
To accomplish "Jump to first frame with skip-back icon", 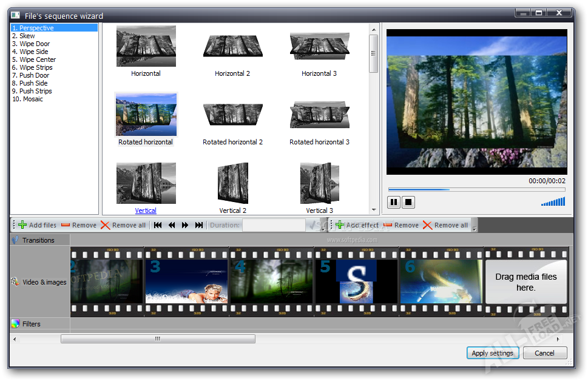I will (x=157, y=224).
